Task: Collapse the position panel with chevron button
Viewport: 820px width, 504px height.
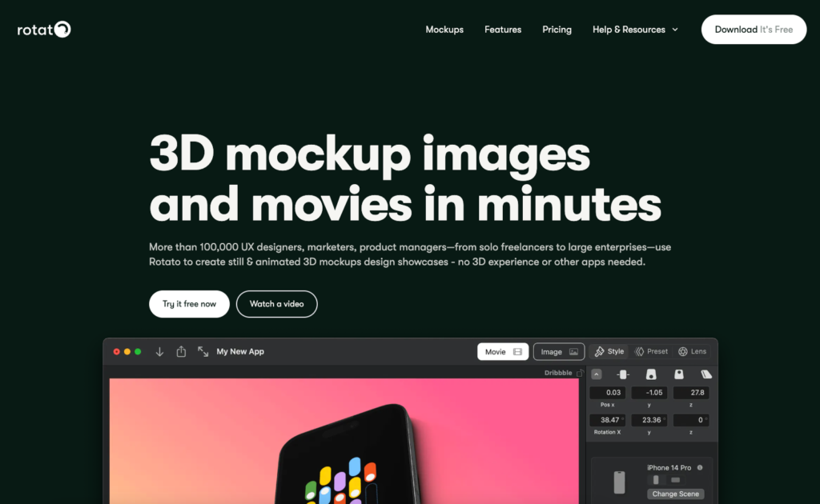Action: click(597, 374)
